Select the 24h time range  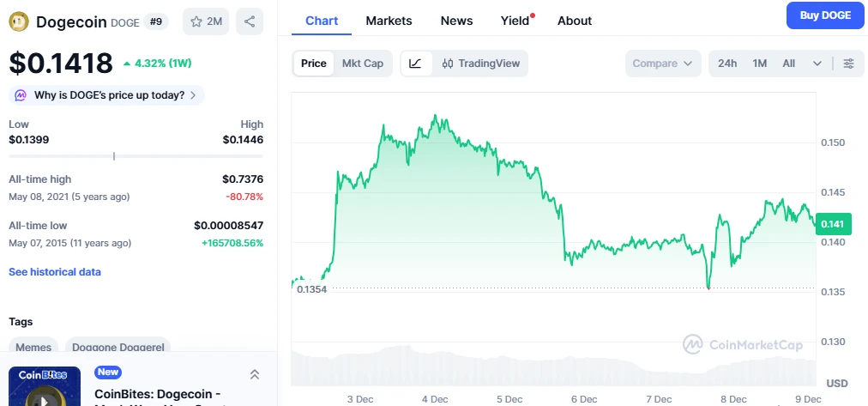[727, 64]
